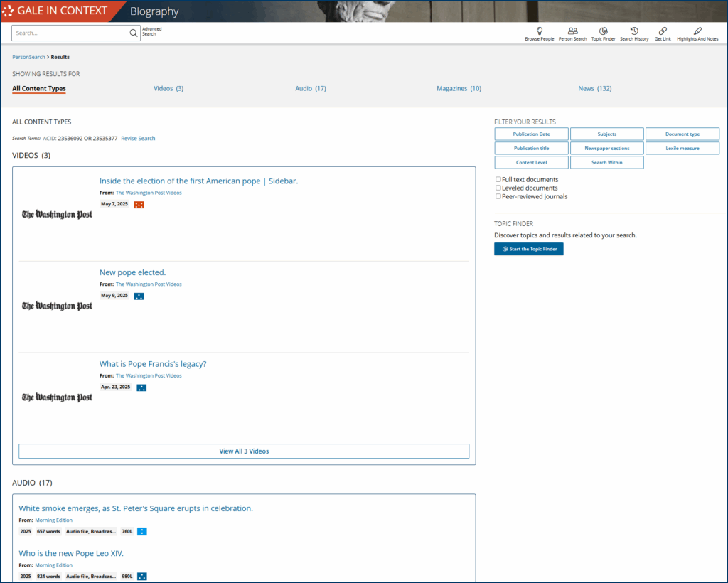Click Washington Post Videos source under New pope elected
728x583 pixels.
point(149,284)
